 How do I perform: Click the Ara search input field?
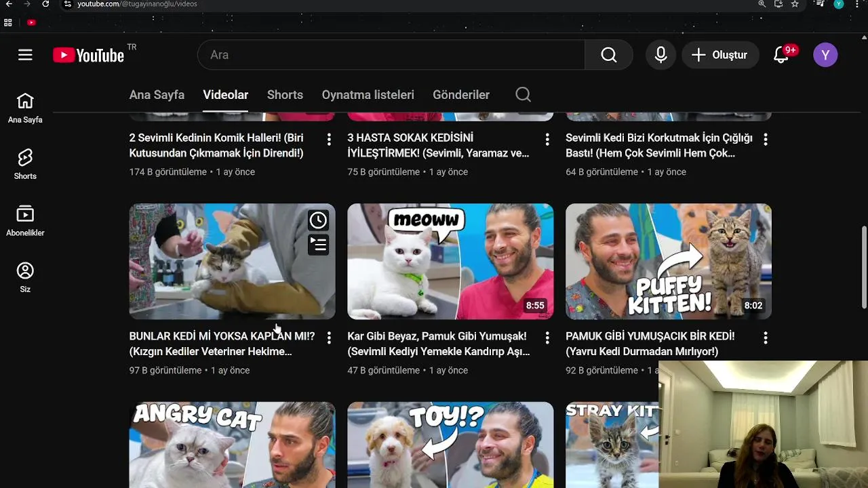point(391,55)
